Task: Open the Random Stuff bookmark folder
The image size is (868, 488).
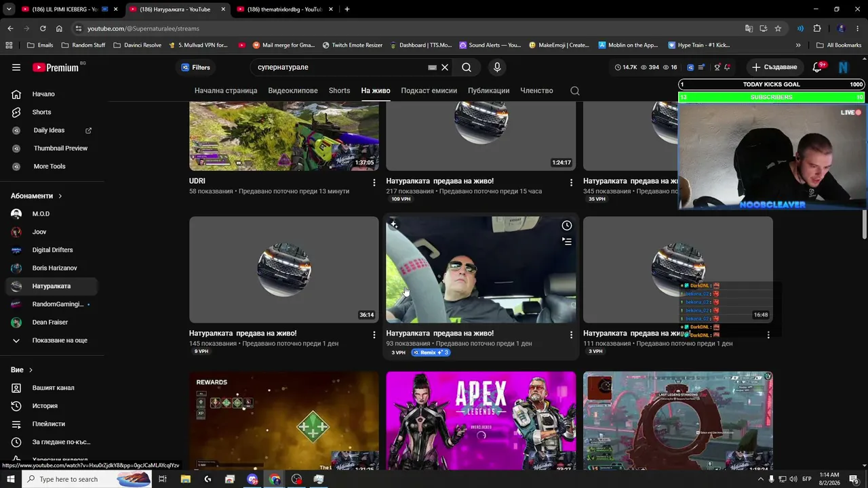Action: click(x=83, y=45)
